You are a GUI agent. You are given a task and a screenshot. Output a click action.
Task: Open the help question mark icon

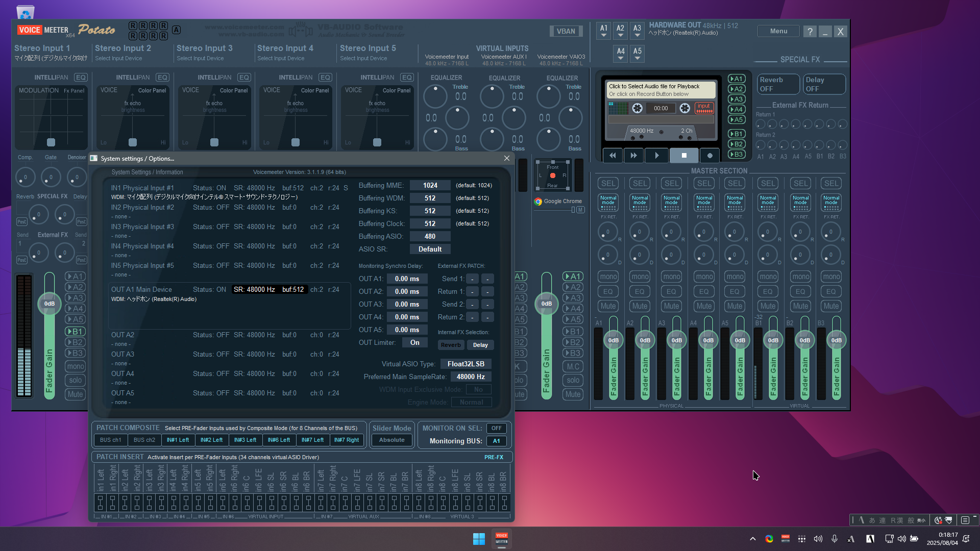810,32
